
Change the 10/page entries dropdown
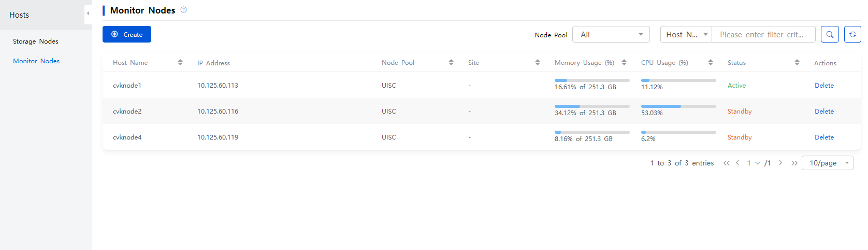[x=828, y=163]
